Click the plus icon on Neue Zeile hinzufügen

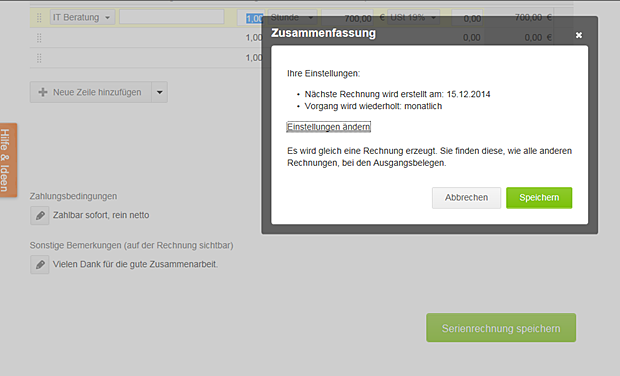[x=43, y=92]
